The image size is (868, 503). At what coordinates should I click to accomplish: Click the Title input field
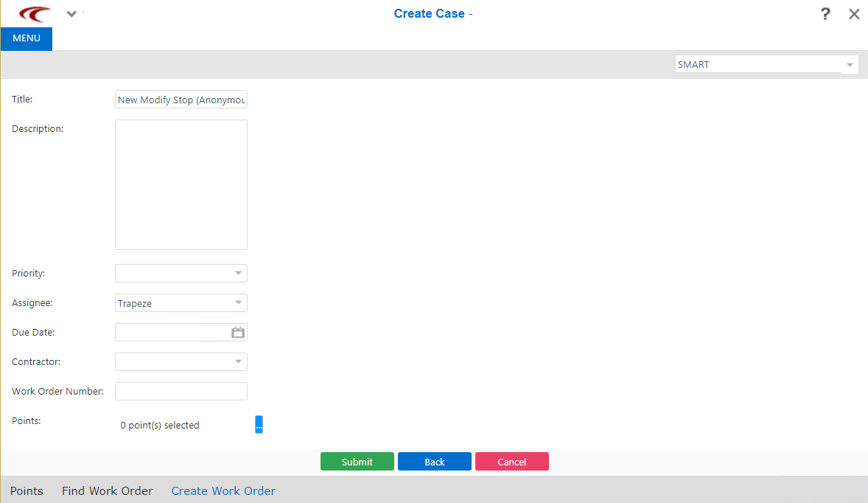[x=181, y=99]
